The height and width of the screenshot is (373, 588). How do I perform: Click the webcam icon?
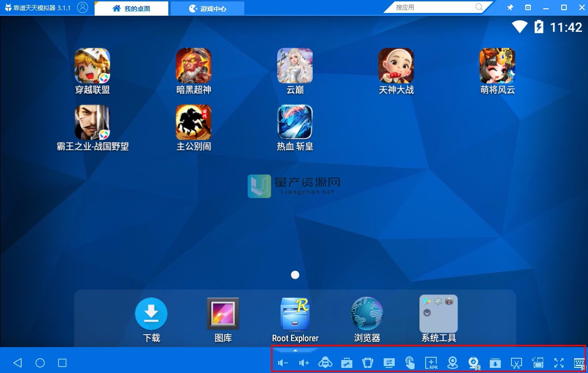(474, 363)
